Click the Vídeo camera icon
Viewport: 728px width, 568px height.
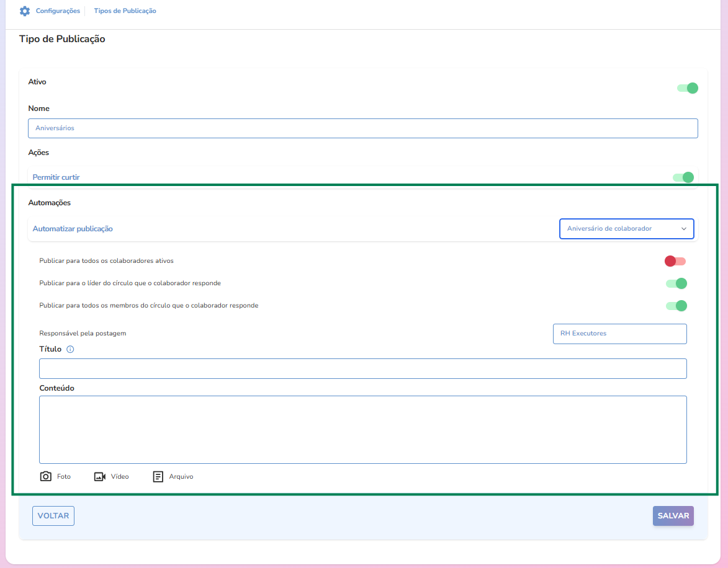pyautogui.click(x=100, y=477)
